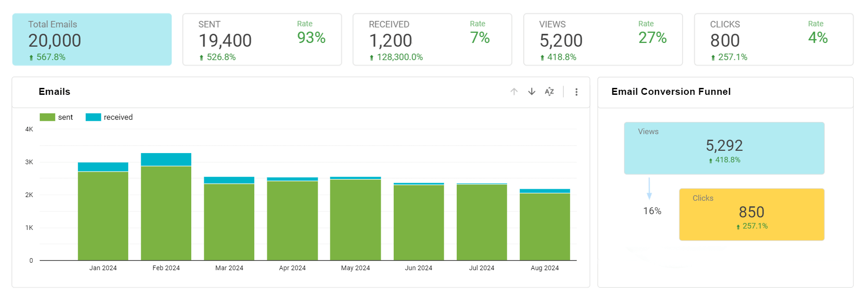Toggle the 'sent' series legend label

pyautogui.click(x=65, y=118)
